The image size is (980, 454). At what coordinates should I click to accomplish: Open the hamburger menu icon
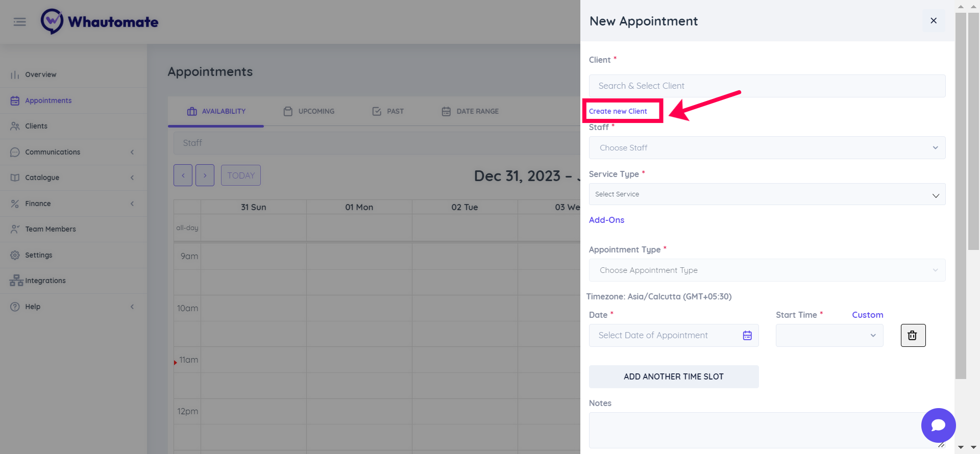tap(20, 21)
